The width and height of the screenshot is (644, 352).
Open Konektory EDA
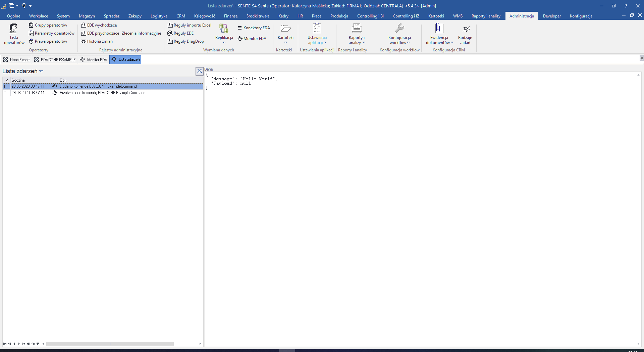click(x=254, y=28)
